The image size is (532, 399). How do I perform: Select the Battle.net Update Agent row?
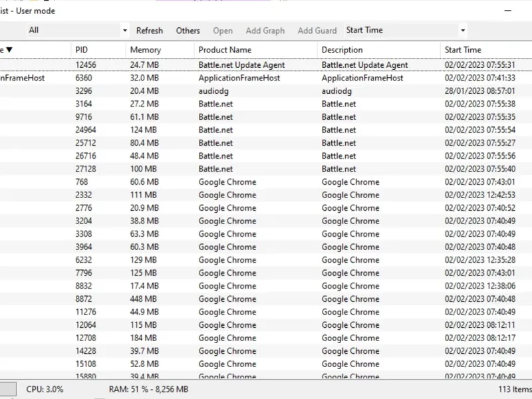pos(266,65)
